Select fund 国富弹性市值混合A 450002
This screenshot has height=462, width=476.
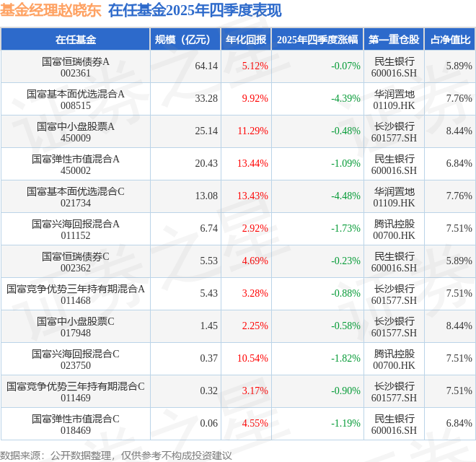(x=76, y=165)
